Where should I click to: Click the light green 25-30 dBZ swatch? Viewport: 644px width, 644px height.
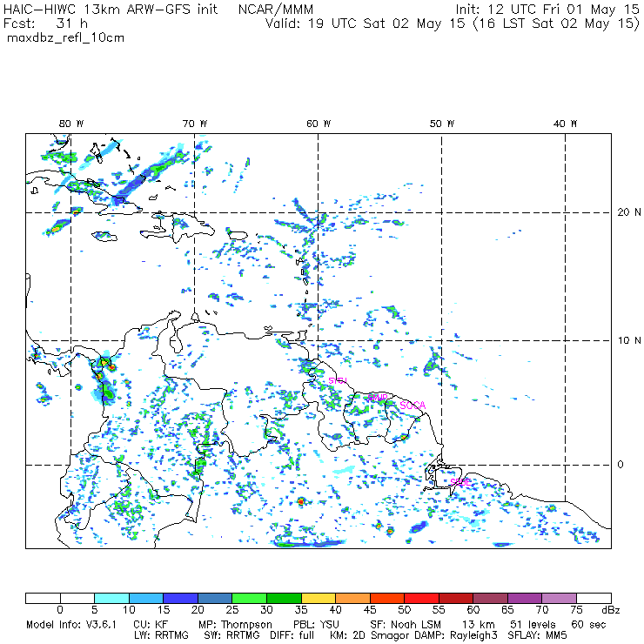pyautogui.click(x=249, y=598)
